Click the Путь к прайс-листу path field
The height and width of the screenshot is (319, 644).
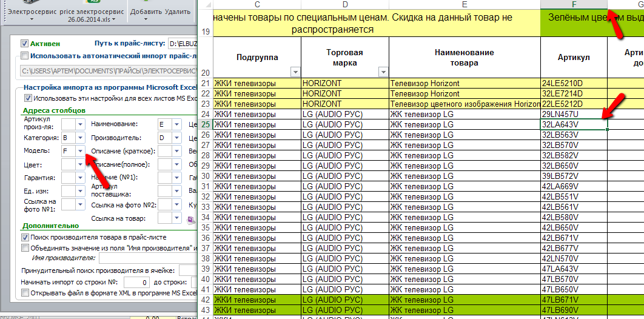tap(183, 43)
